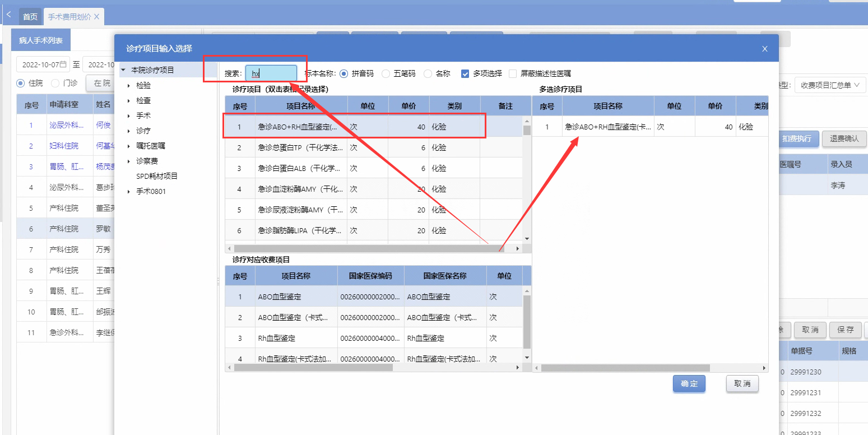Click the horizontal scrollbar of 多选诊疗项目 table
Viewport: 868px width, 435px height.
[625, 368]
